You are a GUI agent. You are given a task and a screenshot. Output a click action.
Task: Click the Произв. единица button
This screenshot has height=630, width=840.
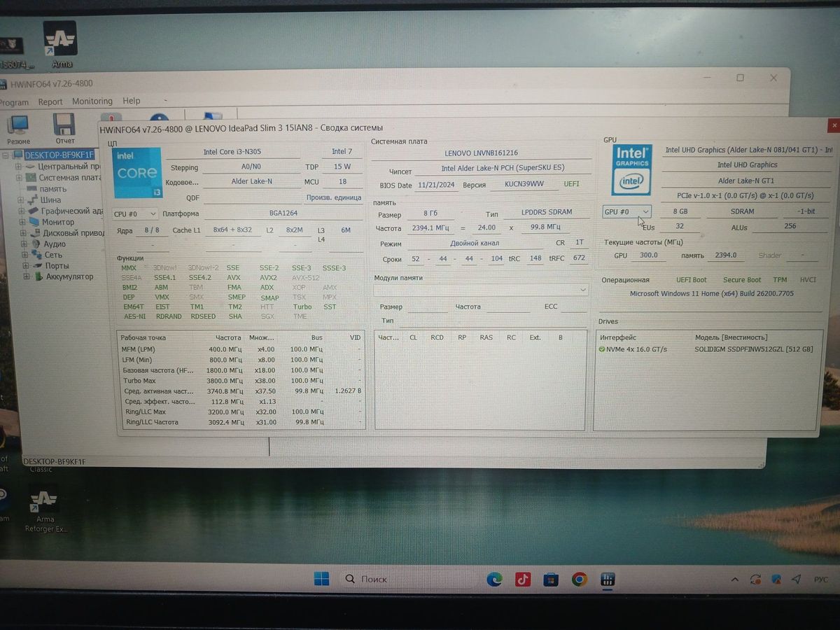point(333,198)
